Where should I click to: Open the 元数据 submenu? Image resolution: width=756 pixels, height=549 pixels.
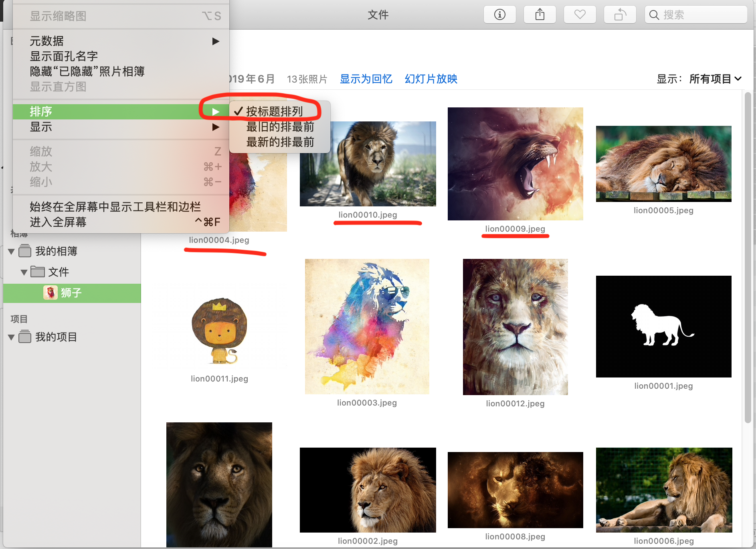pos(121,41)
